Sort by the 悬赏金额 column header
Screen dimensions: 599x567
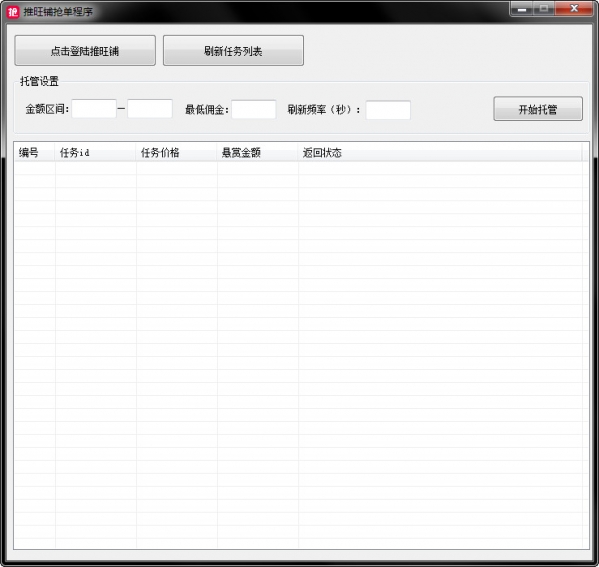coord(257,152)
